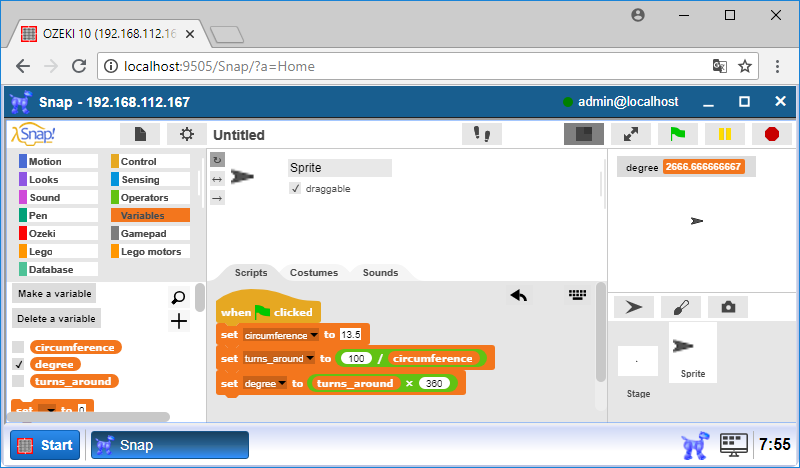Click the robot dog icon in taskbar tray

(695, 445)
